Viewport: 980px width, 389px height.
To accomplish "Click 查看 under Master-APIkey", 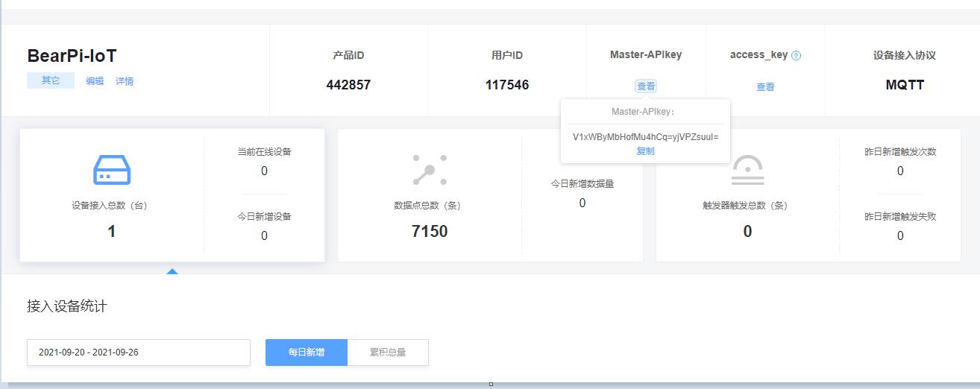I will pos(646,86).
